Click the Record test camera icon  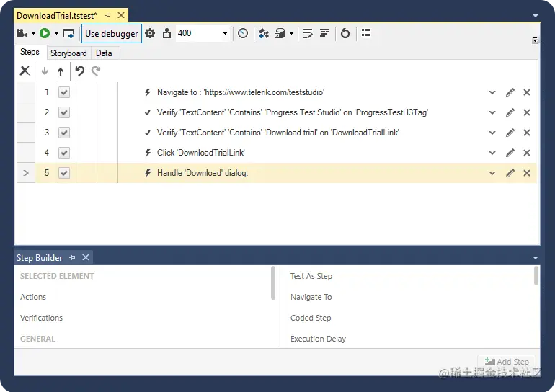tap(22, 34)
